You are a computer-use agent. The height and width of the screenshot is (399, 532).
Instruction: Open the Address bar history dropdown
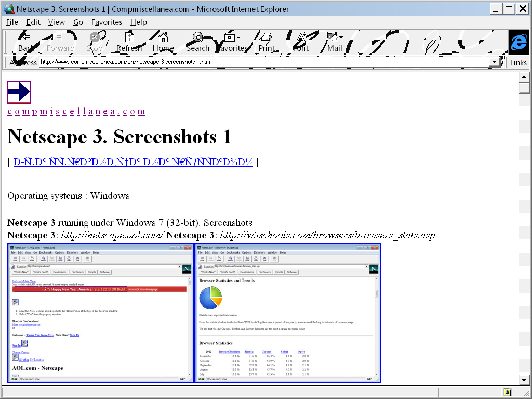494,62
